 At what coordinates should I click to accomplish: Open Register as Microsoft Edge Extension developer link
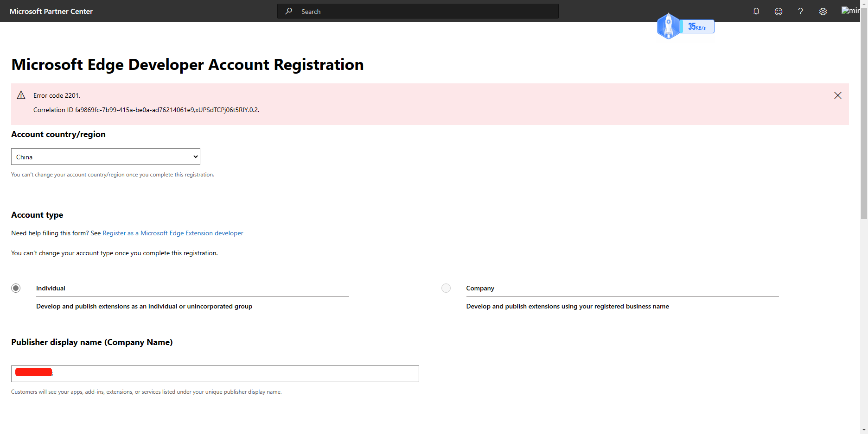point(172,233)
